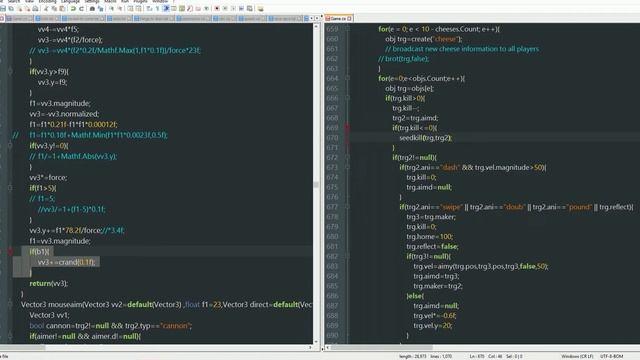Click the "Ln : 670" status entry

[477, 356]
